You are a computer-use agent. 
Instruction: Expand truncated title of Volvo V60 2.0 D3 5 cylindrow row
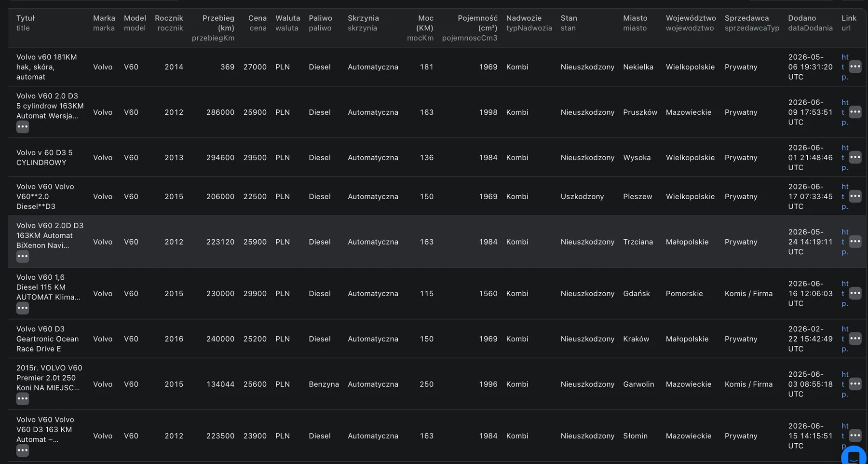[x=23, y=127]
